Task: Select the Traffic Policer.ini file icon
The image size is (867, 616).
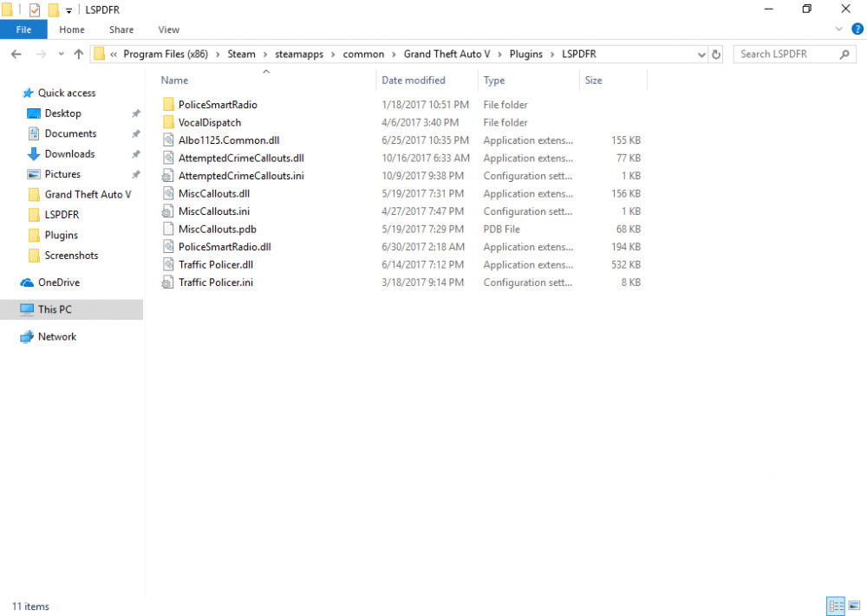Action: pyautogui.click(x=167, y=282)
